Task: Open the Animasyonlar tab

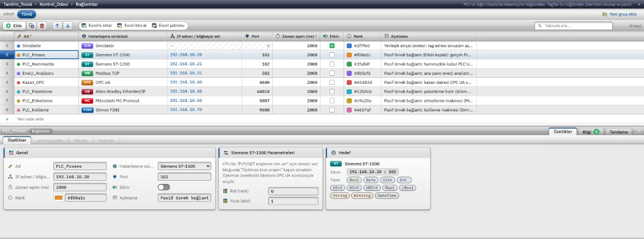Action: (x=50, y=140)
